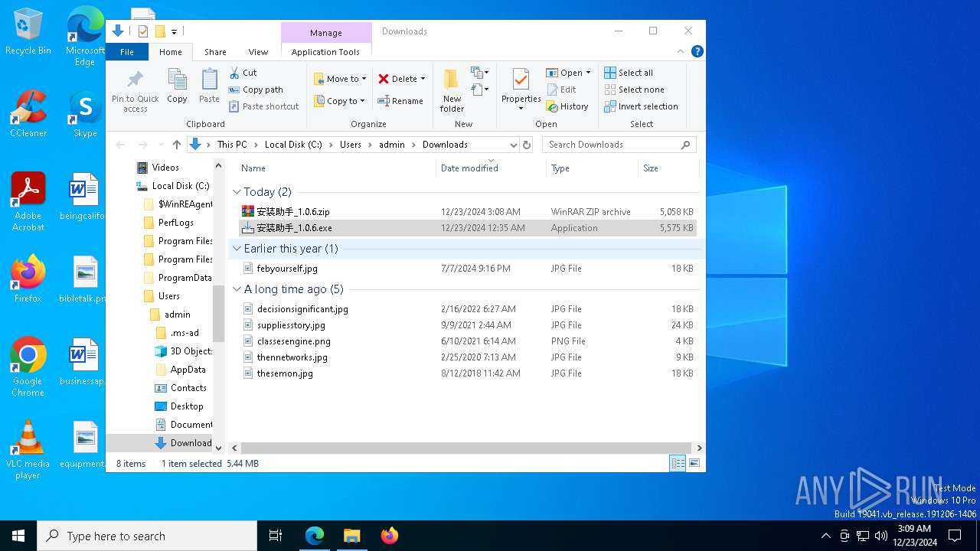Click Pin to Quick access icon
980x551 pixels.
[135, 91]
